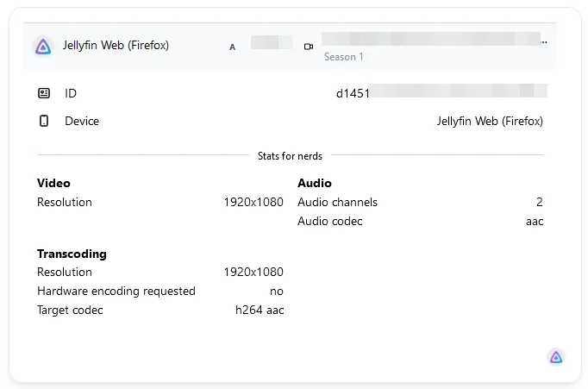This screenshot has width=588, height=389.
Task: Select the 'h264 aac' target codec value
Action: 260,311
